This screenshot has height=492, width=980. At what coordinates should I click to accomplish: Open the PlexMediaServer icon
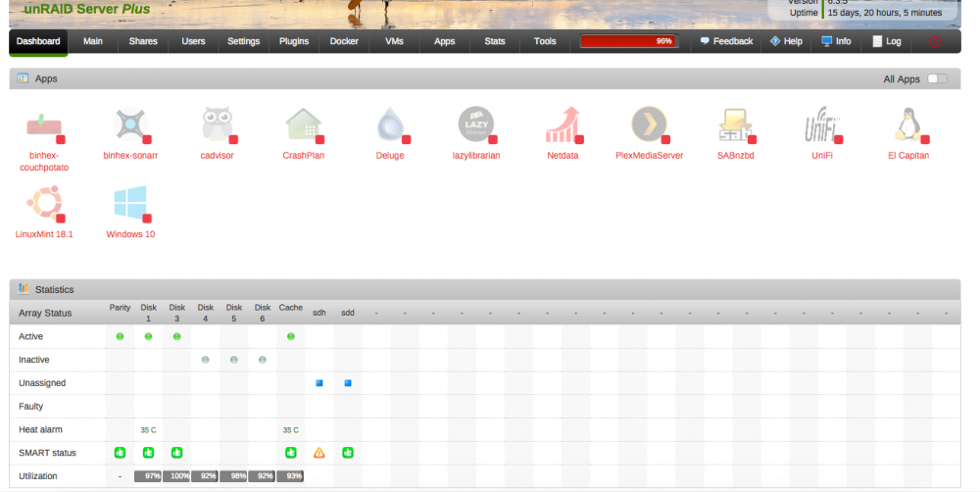(650, 124)
